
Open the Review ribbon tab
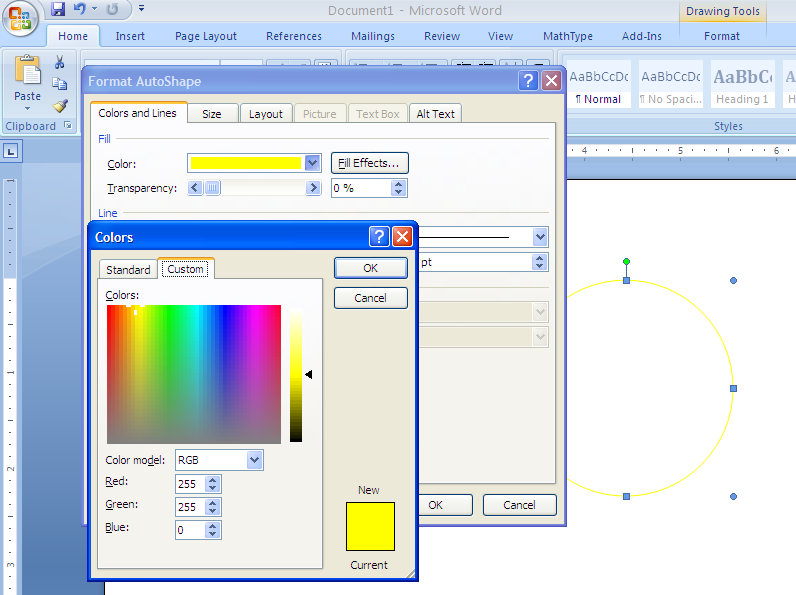pyautogui.click(x=442, y=36)
